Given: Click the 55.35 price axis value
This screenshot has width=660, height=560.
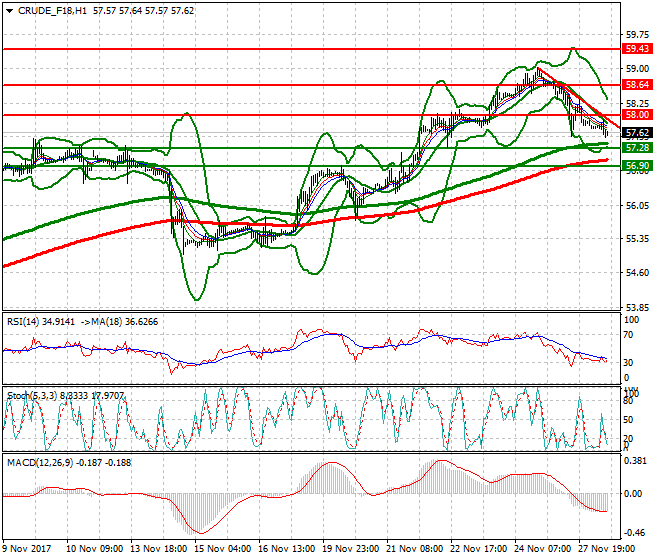Looking at the screenshot, I should click(637, 239).
